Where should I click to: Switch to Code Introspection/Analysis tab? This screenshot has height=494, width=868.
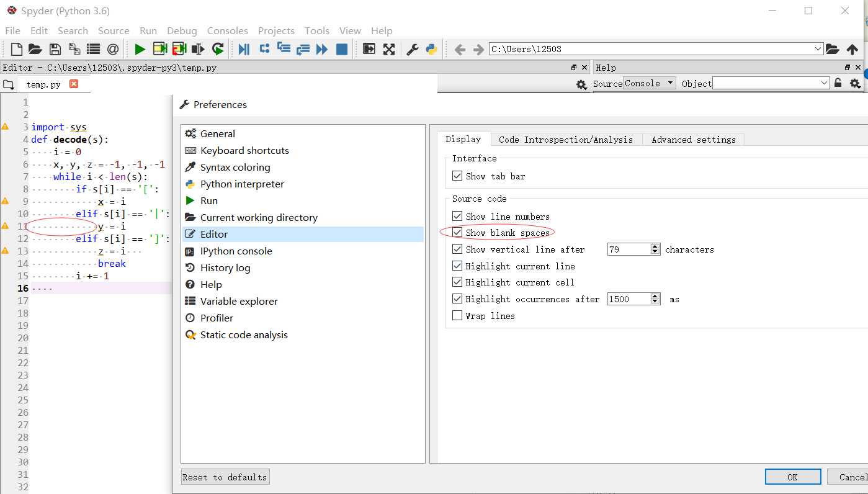tap(566, 140)
